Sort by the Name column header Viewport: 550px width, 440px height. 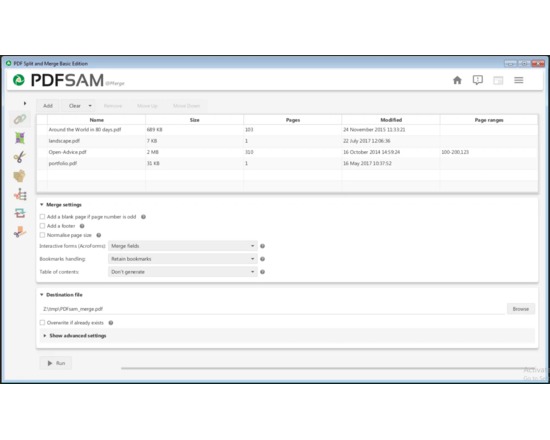click(x=96, y=120)
